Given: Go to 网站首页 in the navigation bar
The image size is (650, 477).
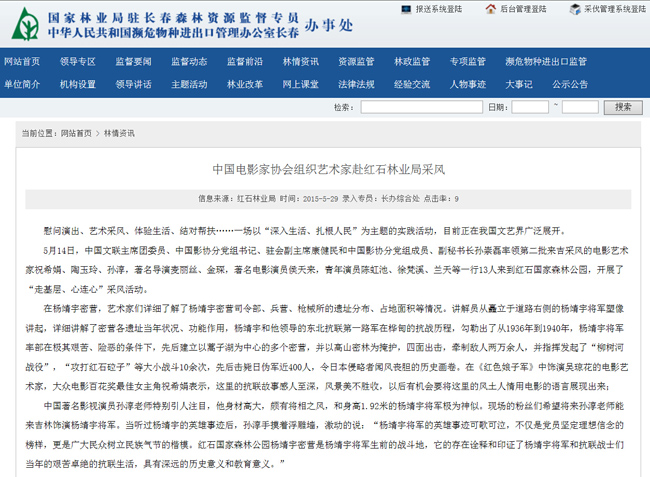Looking at the screenshot, I should (x=22, y=62).
